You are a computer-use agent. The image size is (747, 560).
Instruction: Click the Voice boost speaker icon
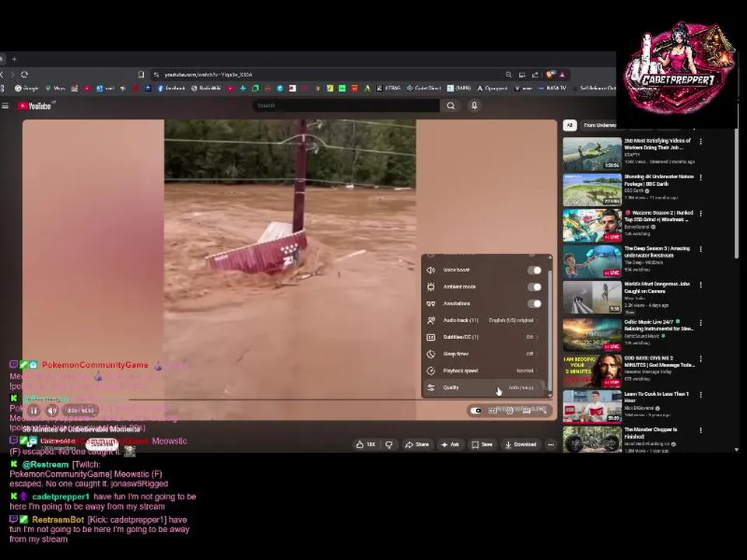click(430, 270)
